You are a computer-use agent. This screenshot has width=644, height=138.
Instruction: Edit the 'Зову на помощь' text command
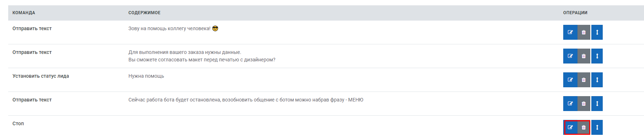570,32
